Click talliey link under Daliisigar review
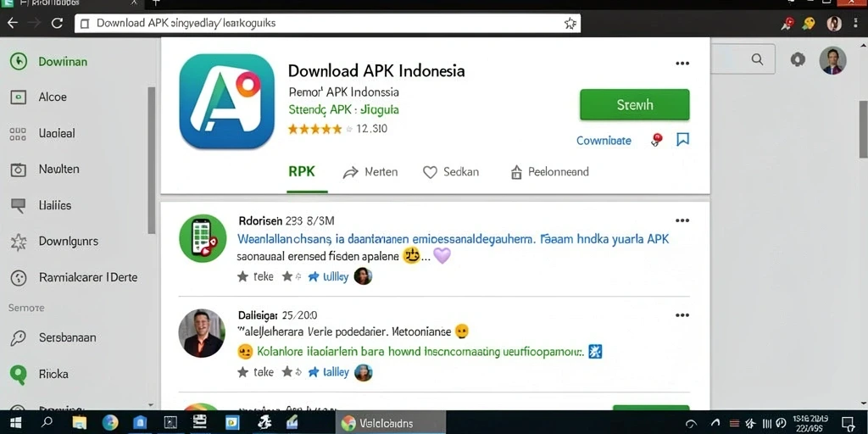 coord(328,373)
